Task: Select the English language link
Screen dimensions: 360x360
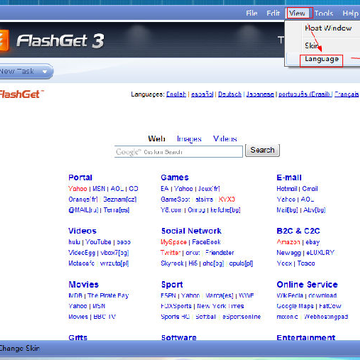Action: click(x=176, y=94)
